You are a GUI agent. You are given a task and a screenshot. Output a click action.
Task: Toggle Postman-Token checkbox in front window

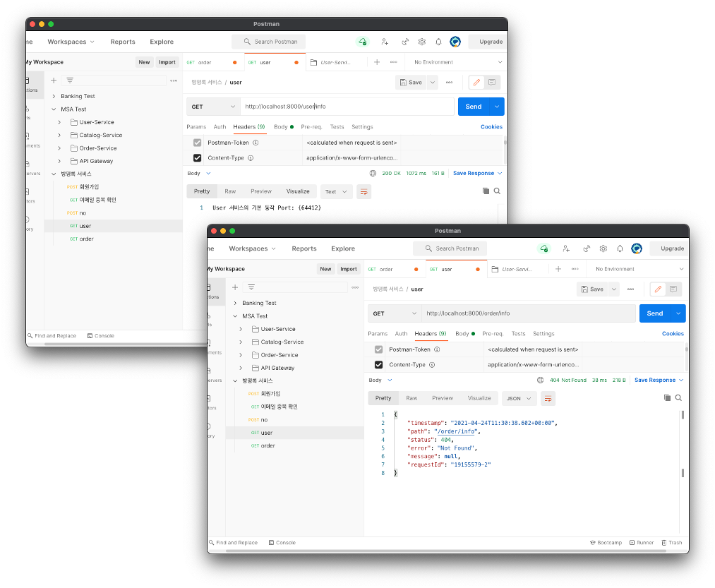pyautogui.click(x=378, y=349)
